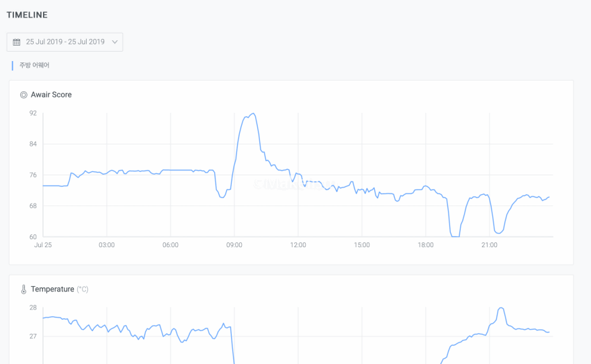Viewport: 591px width, 364px height.
Task: Click the Temperature chart title
Action: coord(52,289)
